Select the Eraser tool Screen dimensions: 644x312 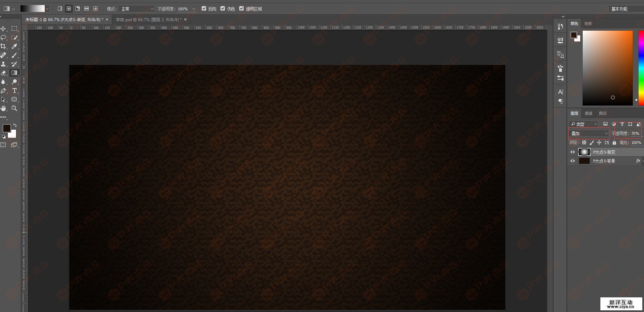tap(3, 73)
